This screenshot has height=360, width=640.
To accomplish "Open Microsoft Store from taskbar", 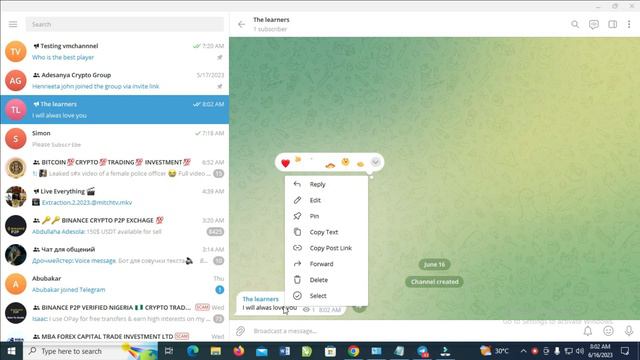I will (330, 351).
